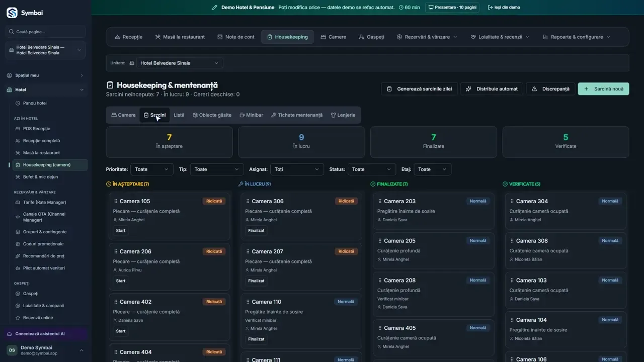Viewport: 644px width, 362px height.
Task: Click the wrench icon by În lucru column
Action: pyautogui.click(x=241, y=184)
